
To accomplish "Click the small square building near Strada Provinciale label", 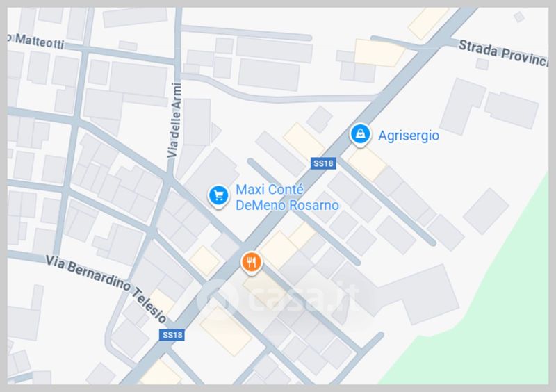I will [x=482, y=64].
